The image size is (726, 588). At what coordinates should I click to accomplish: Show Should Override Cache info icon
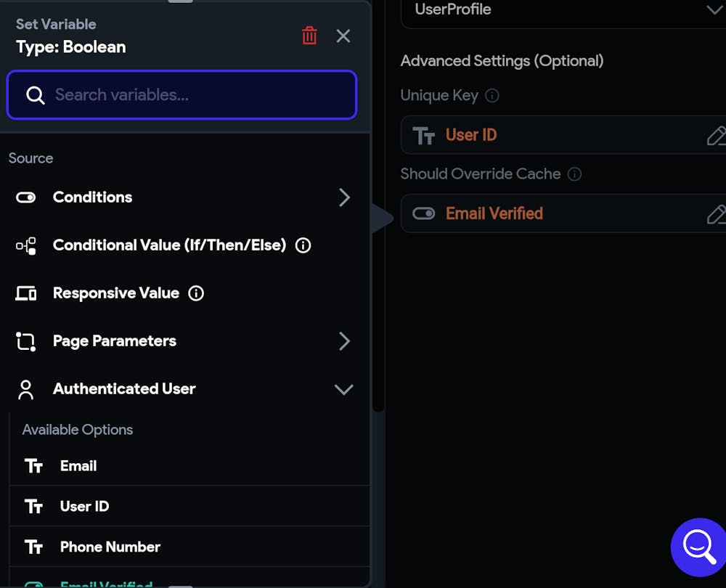tap(574, 174)
